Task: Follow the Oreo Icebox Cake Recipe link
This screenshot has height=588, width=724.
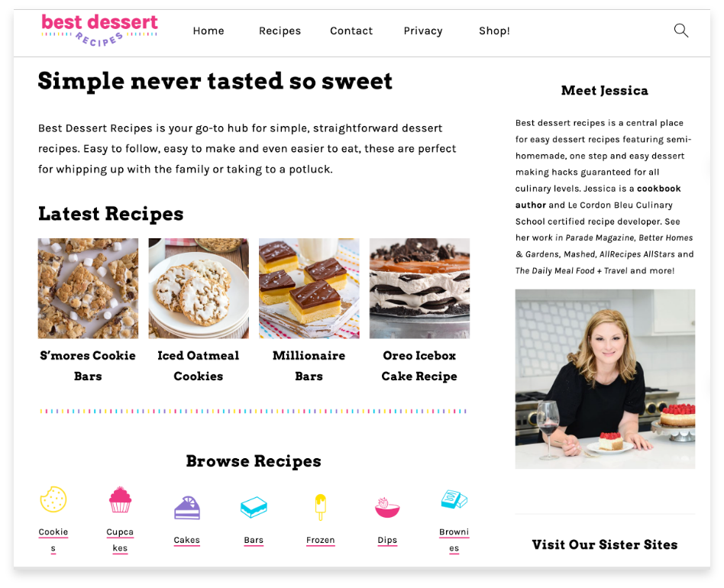Action: click(x=419, y=366)
